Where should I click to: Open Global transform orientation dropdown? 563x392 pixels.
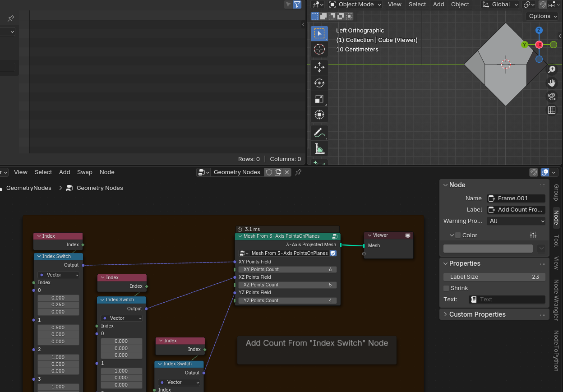click(500, 5)
